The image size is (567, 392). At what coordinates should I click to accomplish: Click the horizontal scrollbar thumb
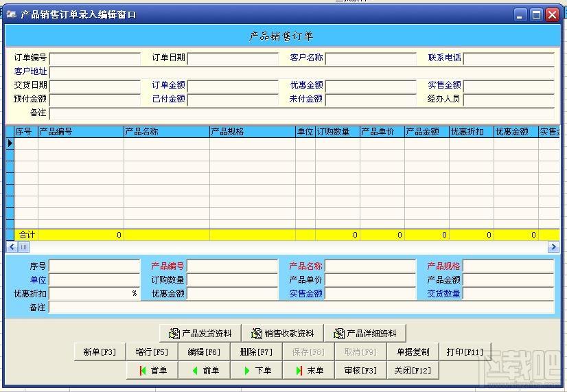coord(23,247)
